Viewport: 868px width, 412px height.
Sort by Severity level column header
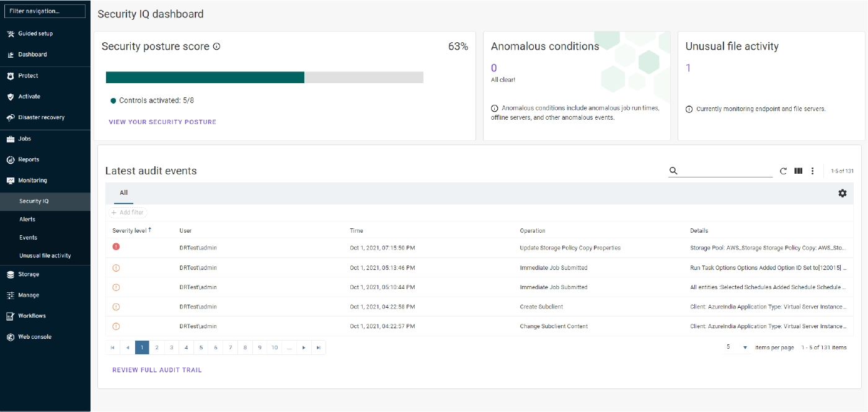click(x=130, y=230)
